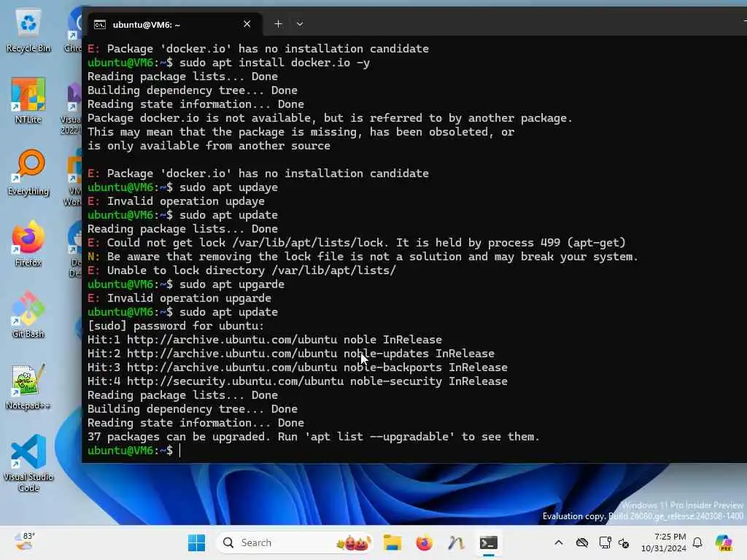Open the notifications bell icon

coord(697,542)
